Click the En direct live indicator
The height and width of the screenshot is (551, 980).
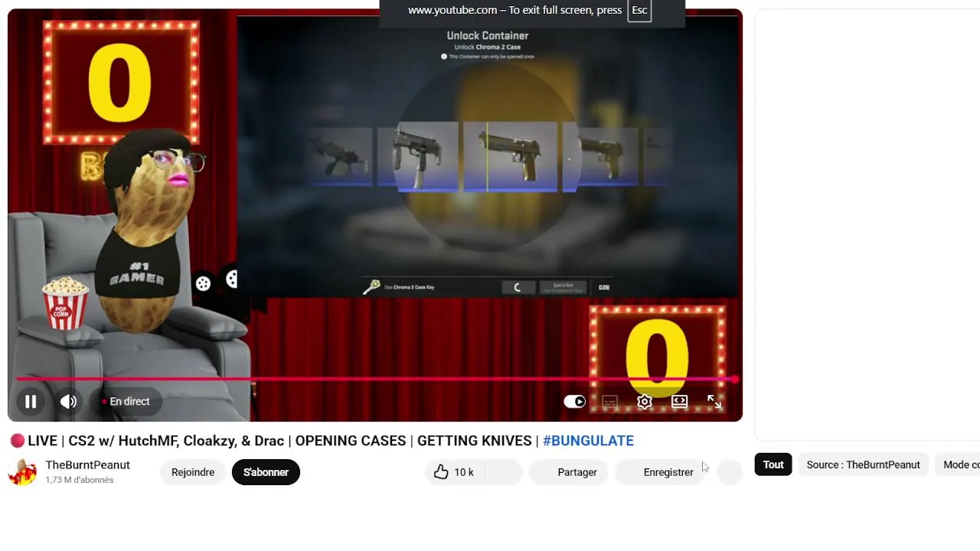point(126,401)
